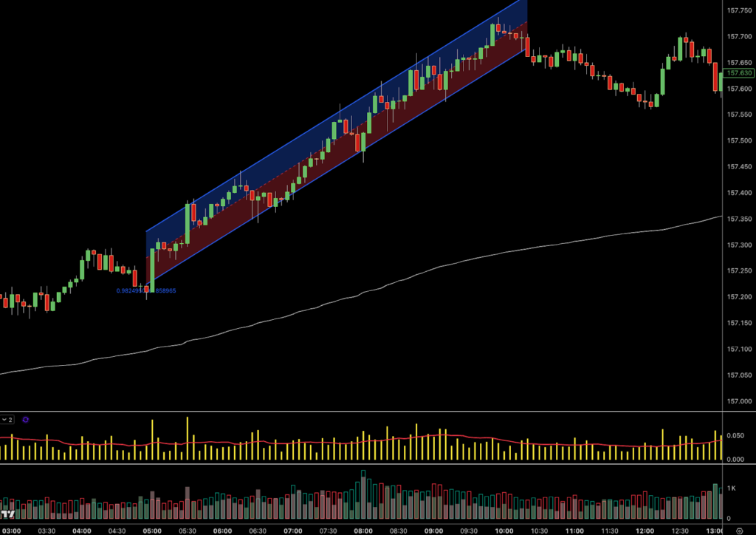Open the price scale context options

737,222
